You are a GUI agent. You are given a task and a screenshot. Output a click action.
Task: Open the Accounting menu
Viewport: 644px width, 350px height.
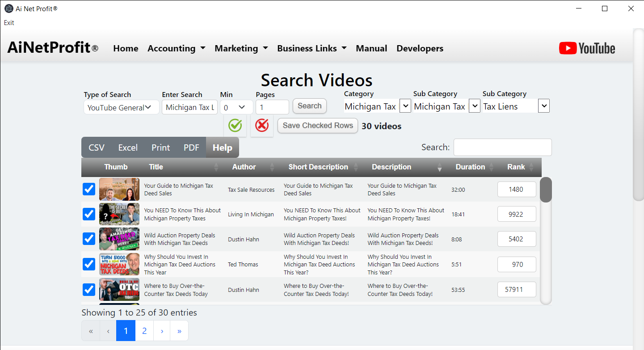point(176,48)
